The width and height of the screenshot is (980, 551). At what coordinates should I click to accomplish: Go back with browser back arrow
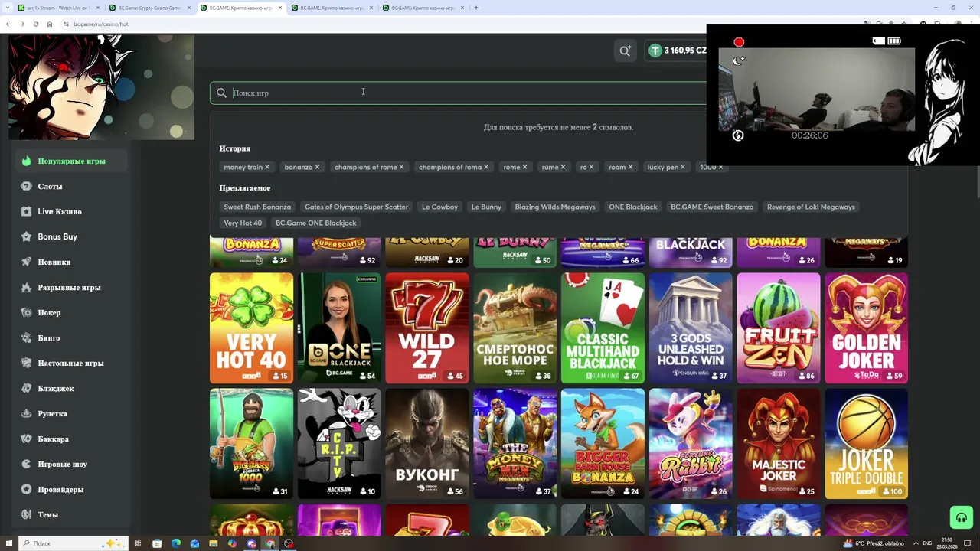tap(8, 24)
